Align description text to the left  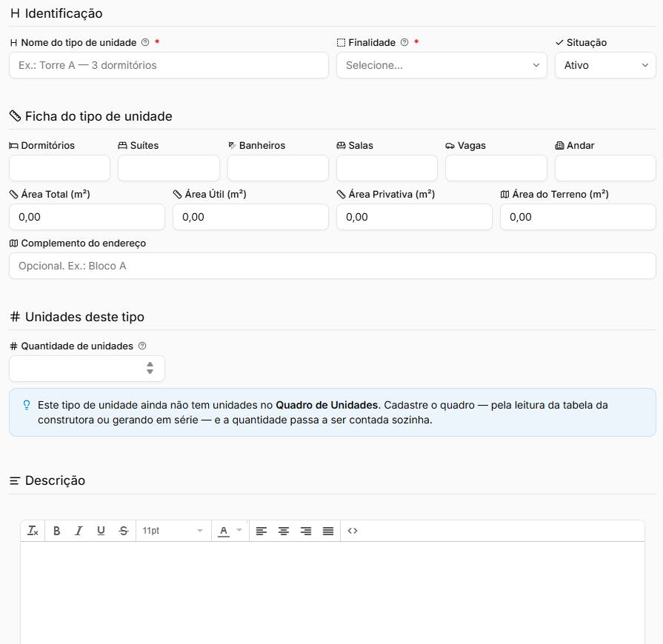tap(261, 531)
